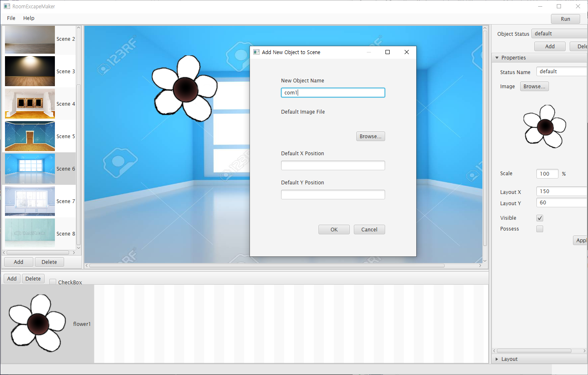Screen dimensions: 588x375
Task: Click Delete in the object panel toolbar
Action: [33, 279]
